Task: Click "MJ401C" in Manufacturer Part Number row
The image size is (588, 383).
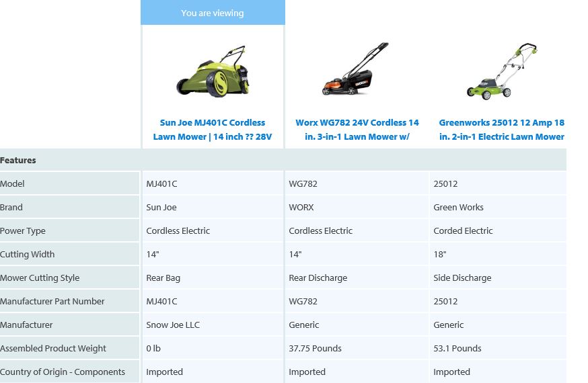Action: tap(161, 302)
